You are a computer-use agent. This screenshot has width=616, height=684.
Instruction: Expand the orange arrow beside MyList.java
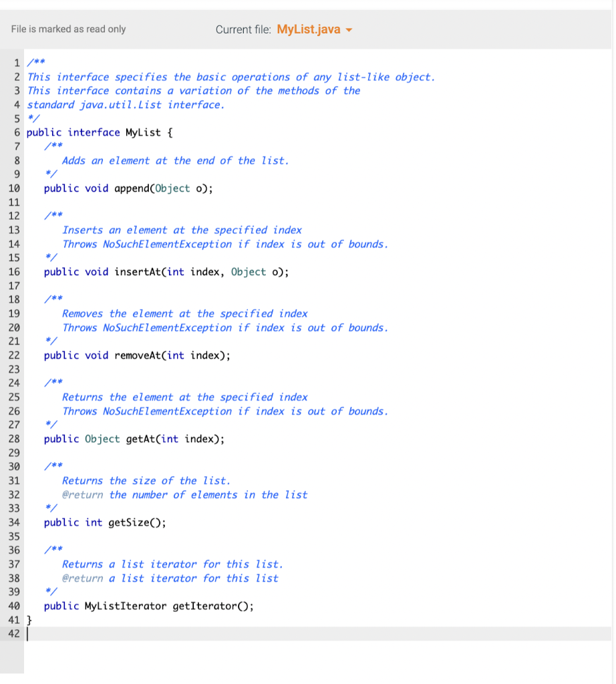click(x=349, y=29)
